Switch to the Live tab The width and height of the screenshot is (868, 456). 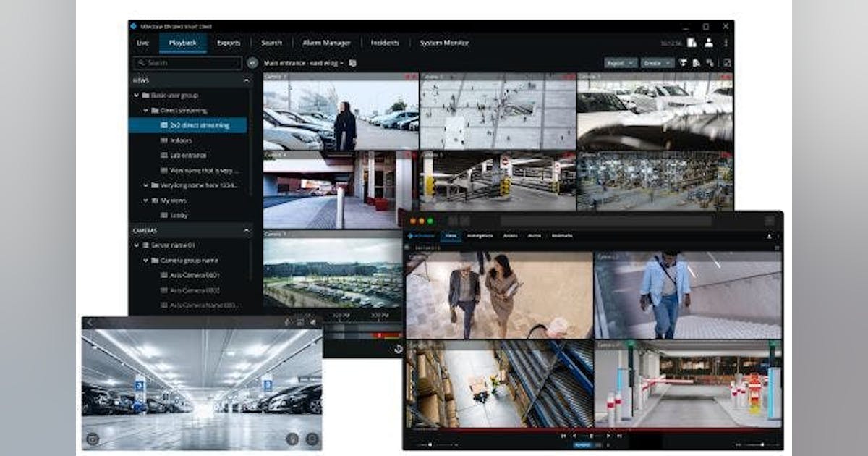point(142,43)
